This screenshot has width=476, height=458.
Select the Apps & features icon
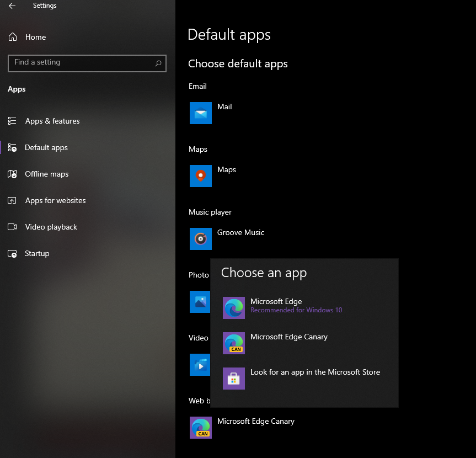pyautogui.click(x=12, y=121)
